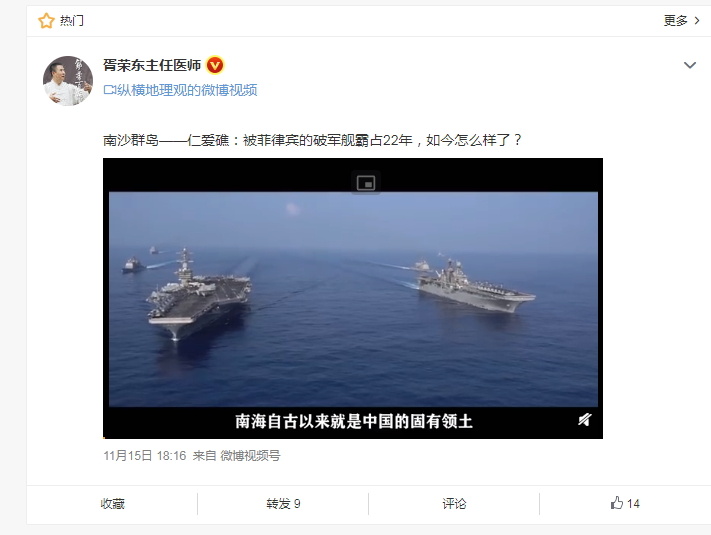The width and height of the screenshot is (711, 535).
Task: Click the 热门 tab label
Action: point(72,21)
